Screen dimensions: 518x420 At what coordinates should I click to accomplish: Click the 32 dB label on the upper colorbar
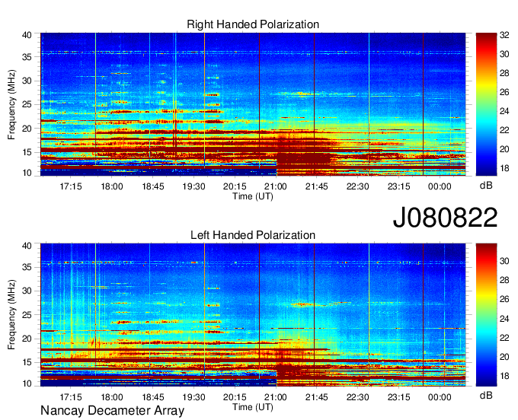[x=504, y=35]
